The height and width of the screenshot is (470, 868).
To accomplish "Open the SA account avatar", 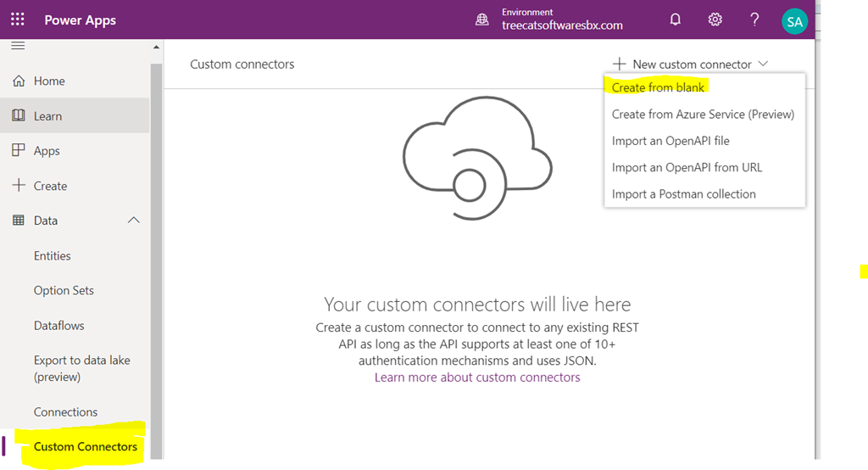I will (794, 21).
